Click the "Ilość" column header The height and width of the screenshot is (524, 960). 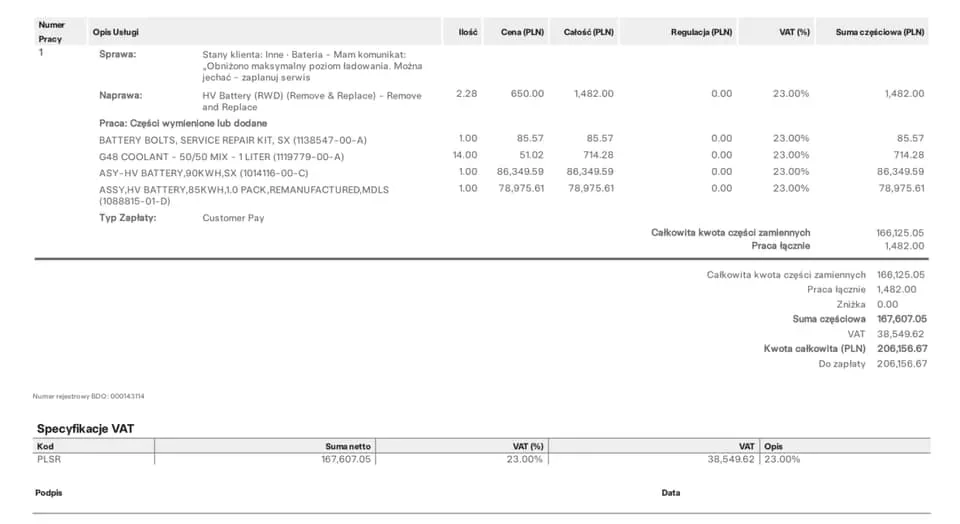coord(467,32)
